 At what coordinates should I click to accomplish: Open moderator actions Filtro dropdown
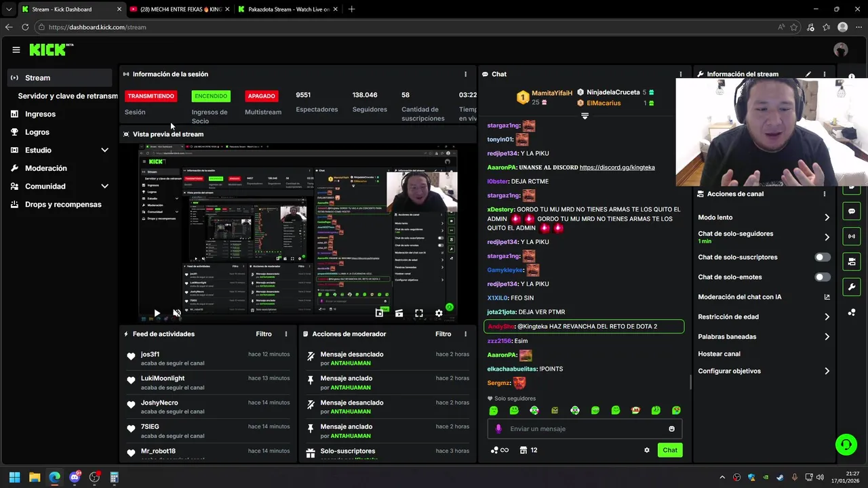[x=443, y=334]
